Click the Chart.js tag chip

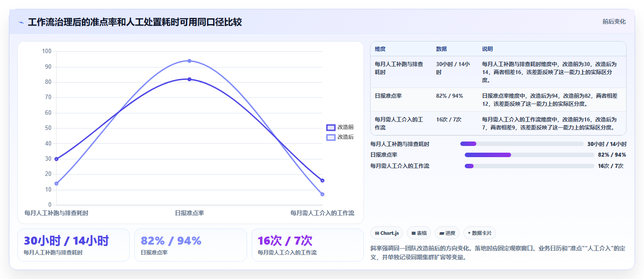coord(387,233)
